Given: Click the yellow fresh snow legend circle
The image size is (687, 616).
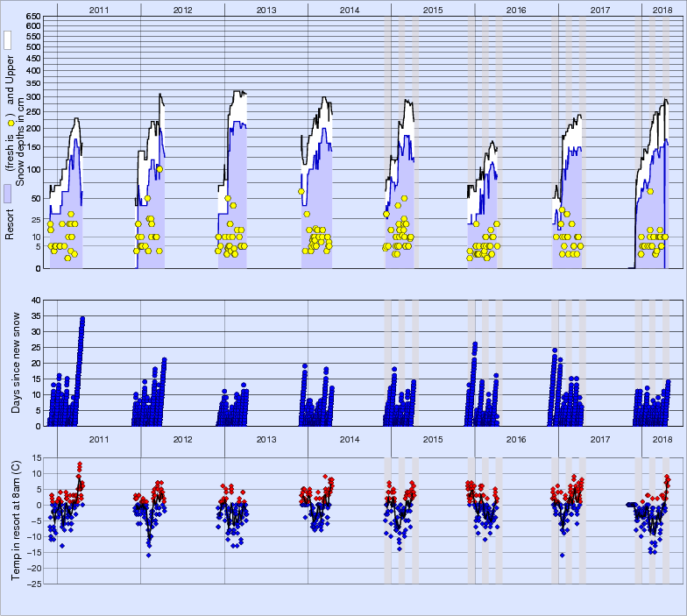Looking at the screenshot, I should (x=10, y=124).
